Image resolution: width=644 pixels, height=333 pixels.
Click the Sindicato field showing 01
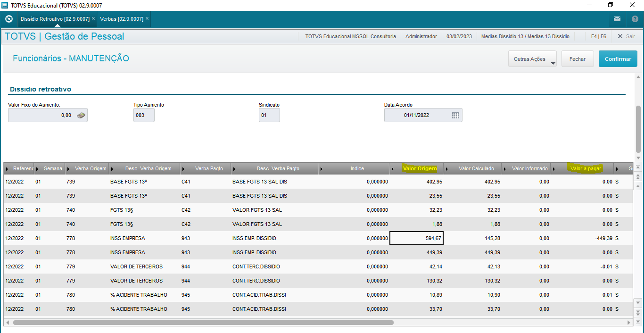click(x=269, y=115)
